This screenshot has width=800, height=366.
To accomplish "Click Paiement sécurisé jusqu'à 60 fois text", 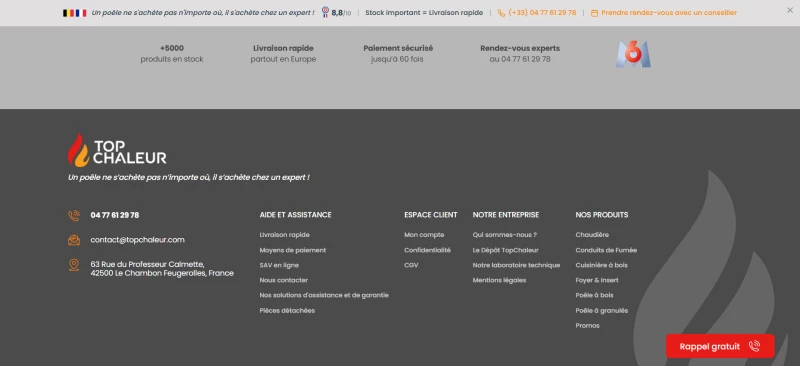I will click(398, 54).
